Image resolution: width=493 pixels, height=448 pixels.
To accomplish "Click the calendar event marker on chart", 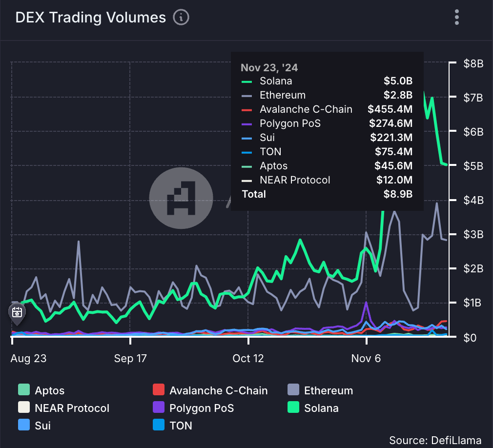I will [17, 313].
